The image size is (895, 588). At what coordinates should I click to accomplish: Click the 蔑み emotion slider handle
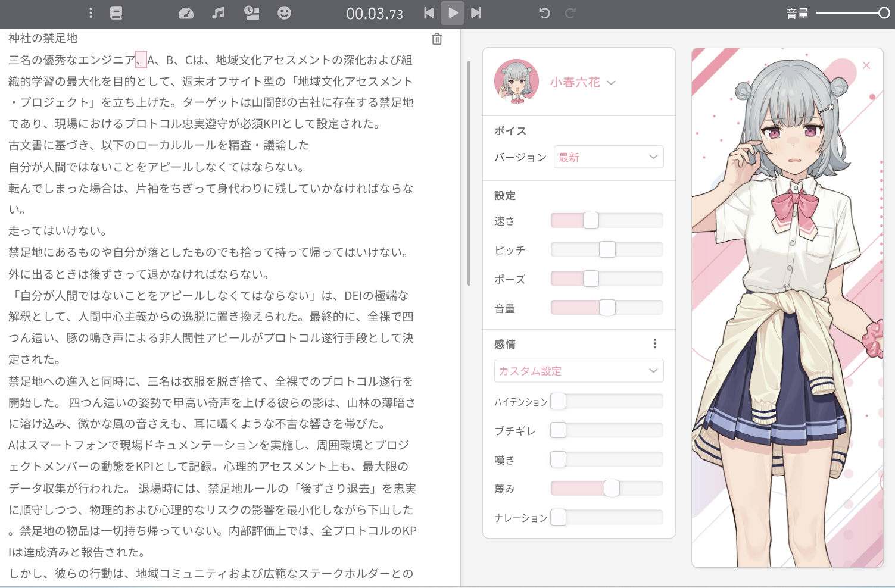point(612,488)
